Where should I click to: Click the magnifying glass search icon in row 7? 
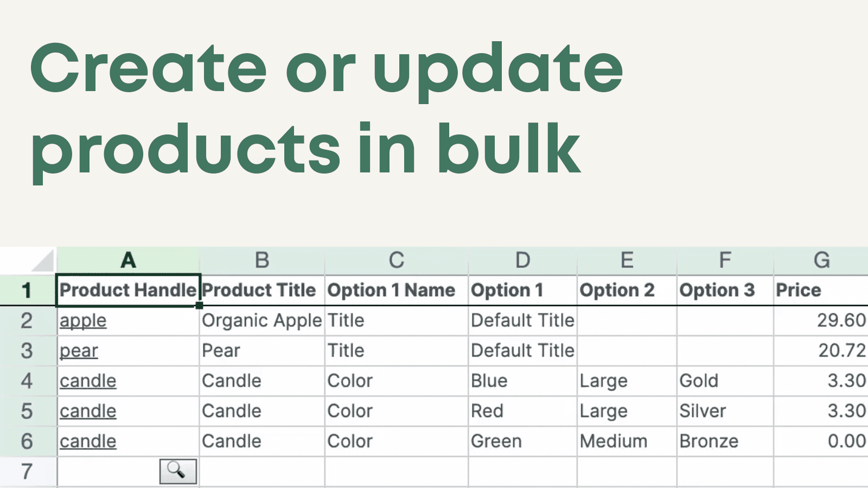[x=177, y=471]
